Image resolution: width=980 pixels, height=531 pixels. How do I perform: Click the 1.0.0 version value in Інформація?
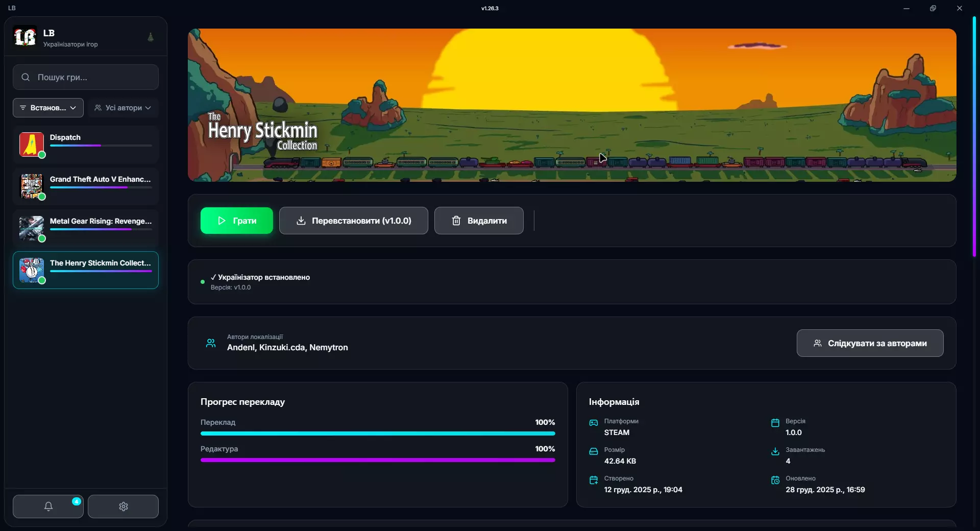pos(794,432)
